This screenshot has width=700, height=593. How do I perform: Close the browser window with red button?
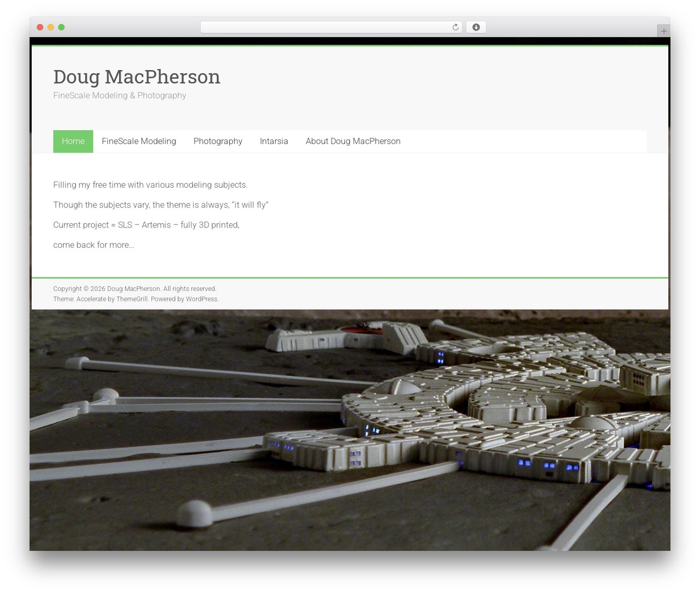[40, 27]
